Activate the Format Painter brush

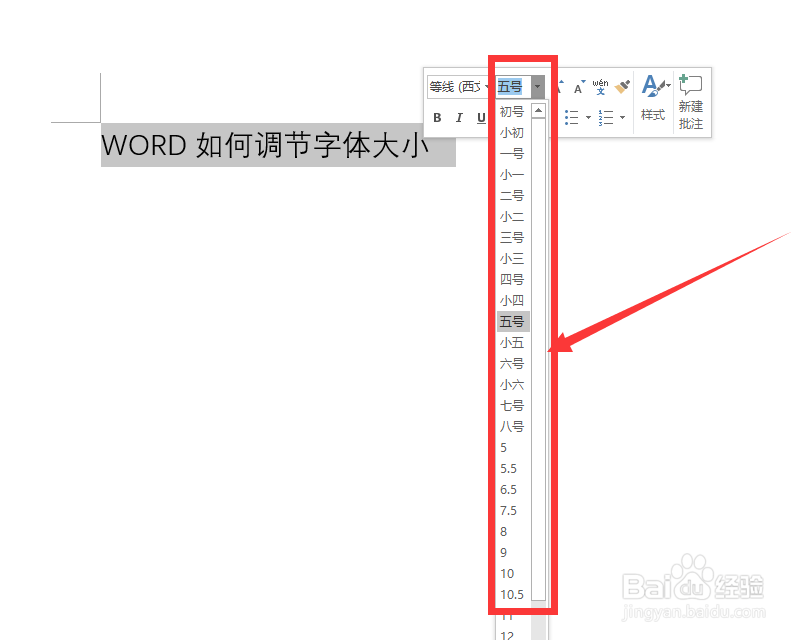[622, 86]
